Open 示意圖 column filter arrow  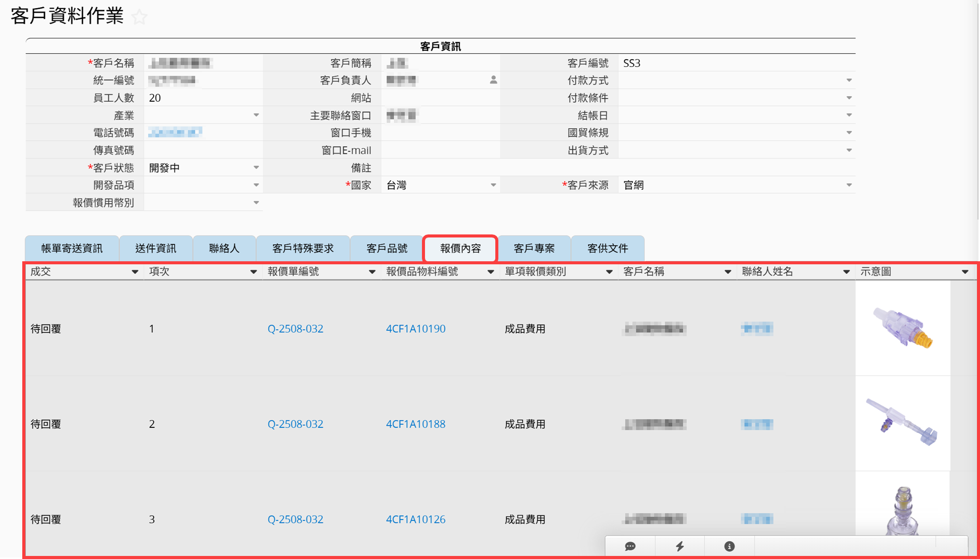(965, 272)
